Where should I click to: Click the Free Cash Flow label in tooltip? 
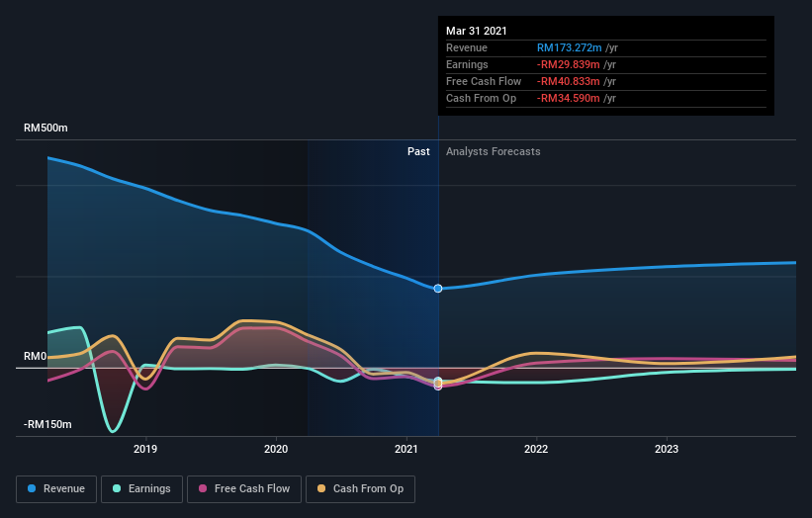484,81
